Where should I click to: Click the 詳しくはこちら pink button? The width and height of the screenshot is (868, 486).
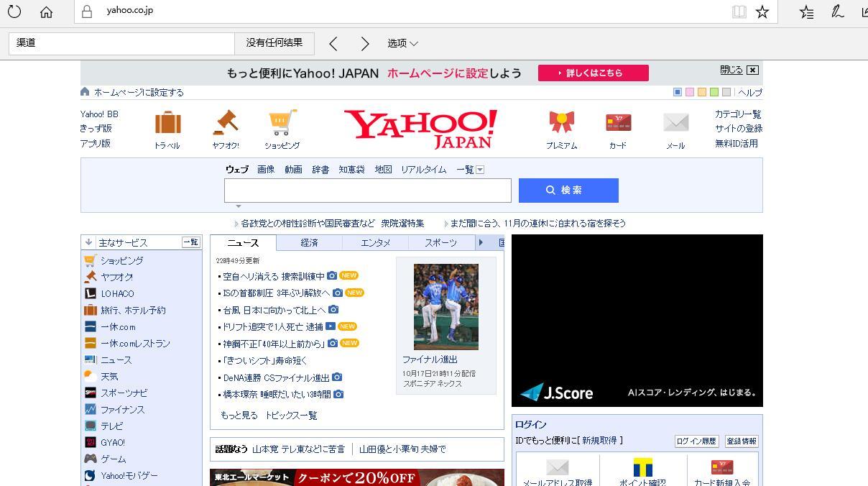(593, 73)
